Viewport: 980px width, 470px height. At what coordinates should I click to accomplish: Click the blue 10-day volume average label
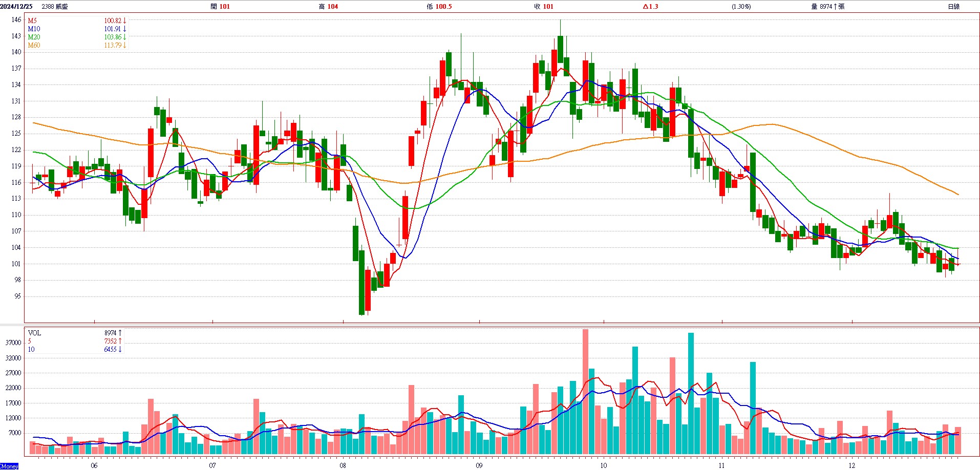click(x=31, y=349)
